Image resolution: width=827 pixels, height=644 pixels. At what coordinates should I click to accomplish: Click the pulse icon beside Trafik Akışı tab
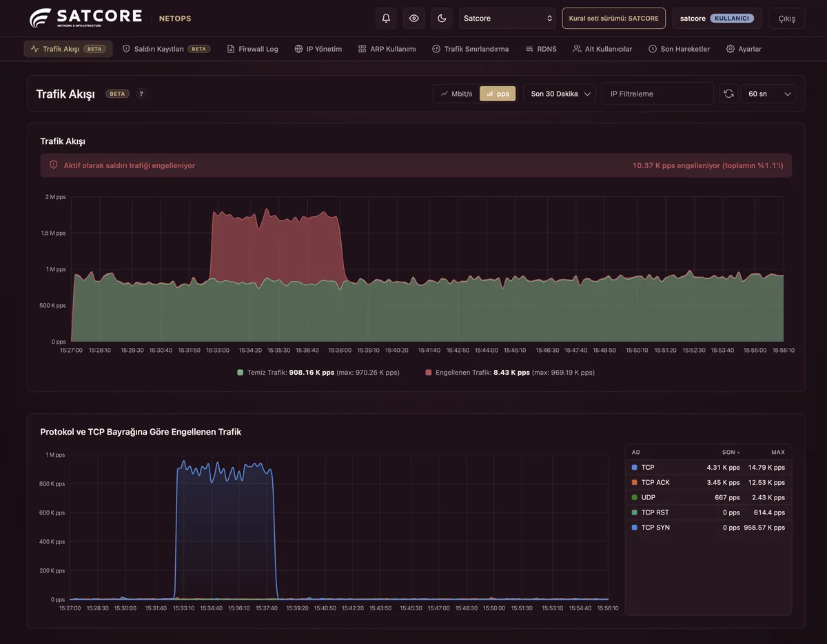point(34,49)
